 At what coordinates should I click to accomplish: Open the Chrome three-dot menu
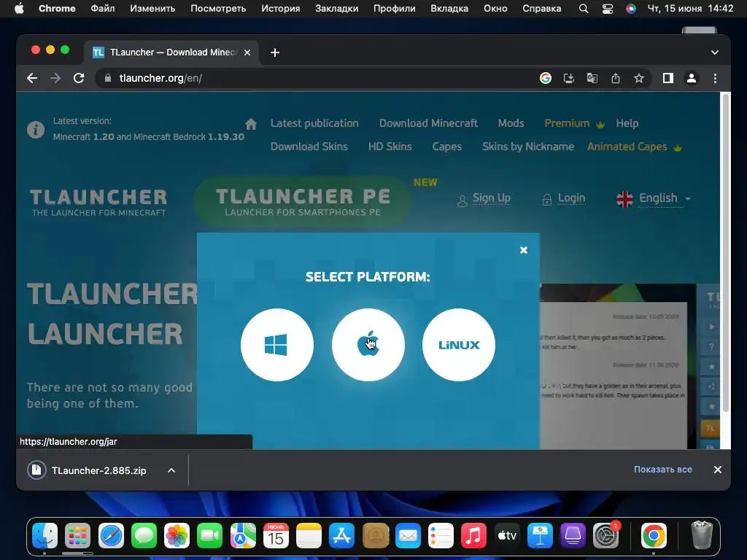[x=715, y=78]
